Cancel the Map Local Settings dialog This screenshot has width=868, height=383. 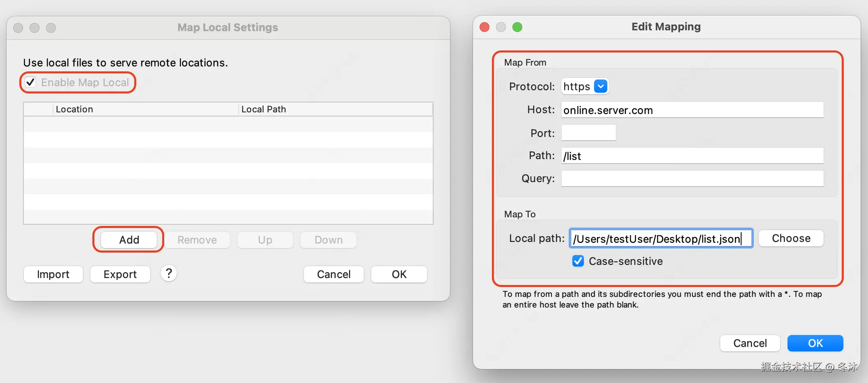[x=333, y=274]
